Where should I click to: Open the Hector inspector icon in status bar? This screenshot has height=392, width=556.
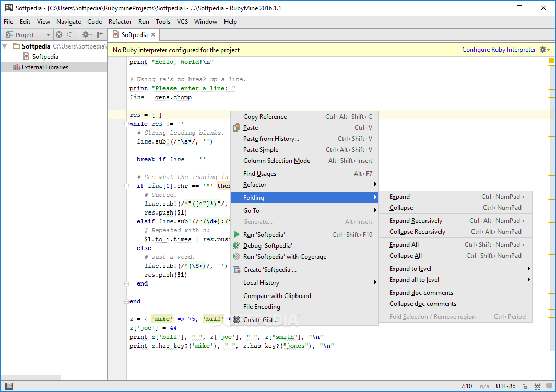(538, 386)
